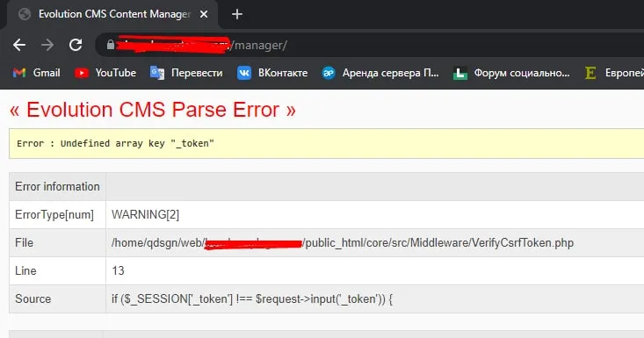View site security lock info

click(110, 45)
